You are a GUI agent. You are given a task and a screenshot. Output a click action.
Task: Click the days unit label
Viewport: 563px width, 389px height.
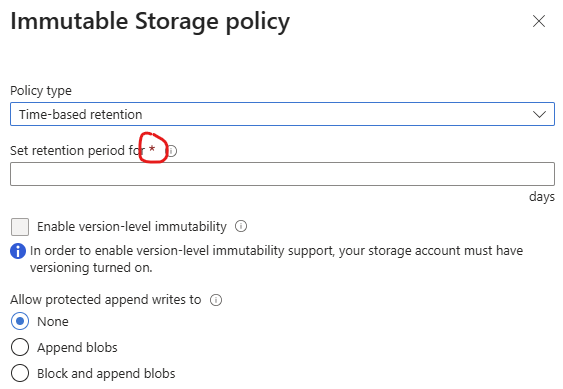pos(542,197)
